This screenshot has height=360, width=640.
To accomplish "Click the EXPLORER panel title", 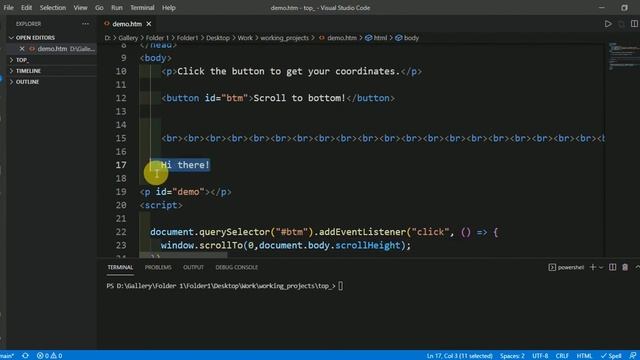I will [x=28, y=24].
